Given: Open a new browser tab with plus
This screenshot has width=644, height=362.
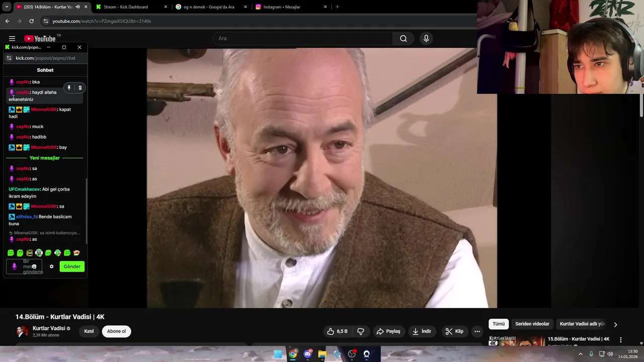Looking at the screenshot, I should 337,7.
